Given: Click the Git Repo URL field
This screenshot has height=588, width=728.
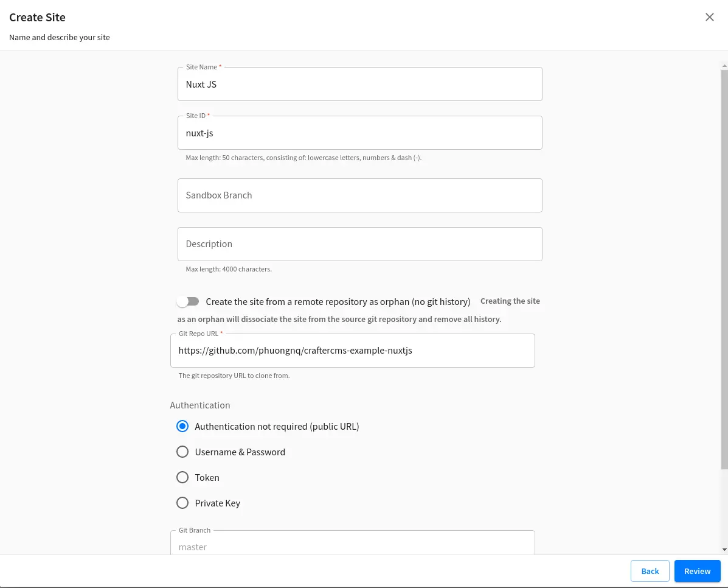Looking at the screenshot, I should point(352,351).
